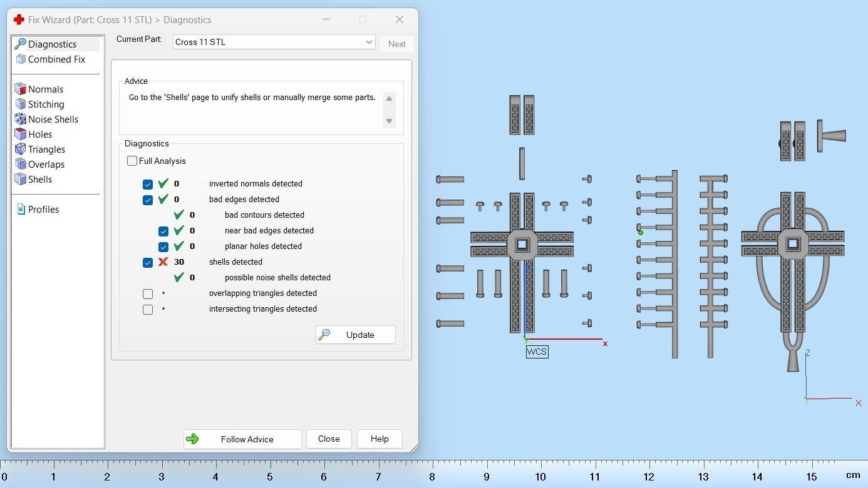Enable the Full Analysis checkbox

(132, 161)
